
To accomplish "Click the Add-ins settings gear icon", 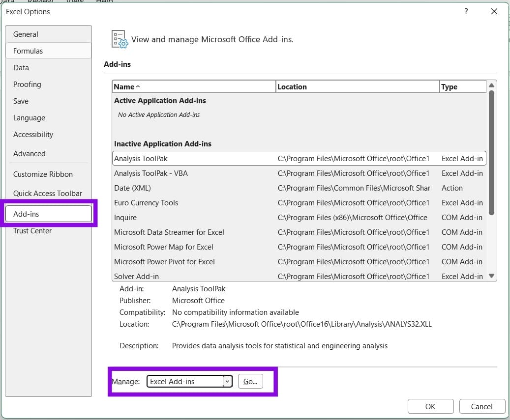I will coord(120,39).
